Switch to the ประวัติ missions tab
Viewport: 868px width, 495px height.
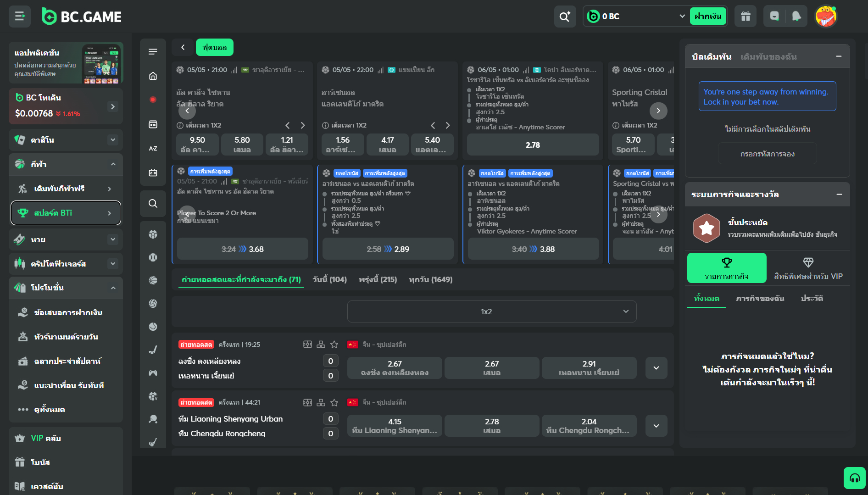coord(812,299)
